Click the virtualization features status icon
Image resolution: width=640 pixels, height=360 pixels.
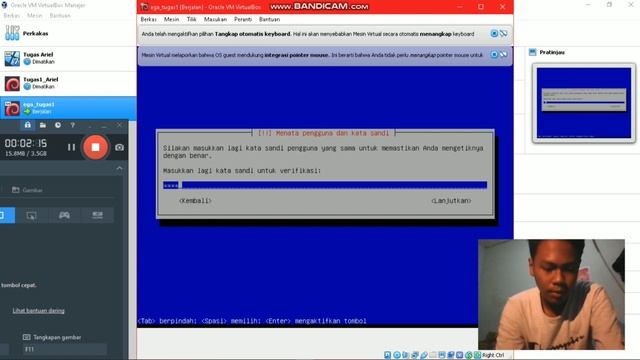[x=460, y=355]
